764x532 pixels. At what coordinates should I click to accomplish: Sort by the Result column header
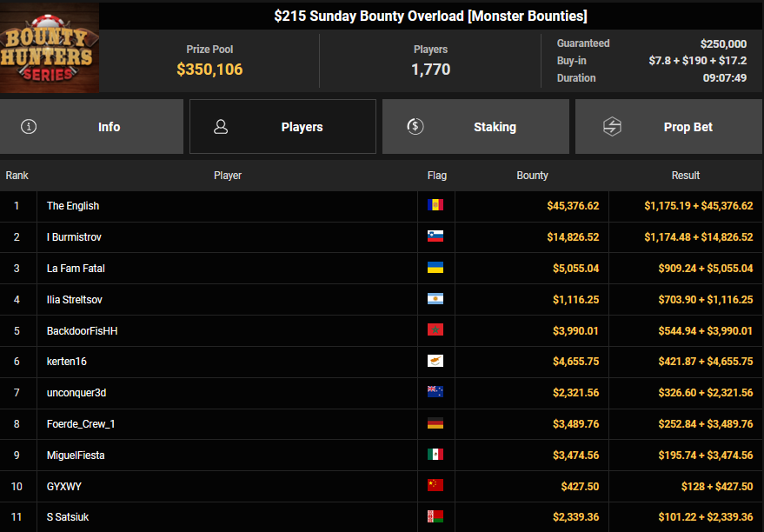tap(685, 176)
